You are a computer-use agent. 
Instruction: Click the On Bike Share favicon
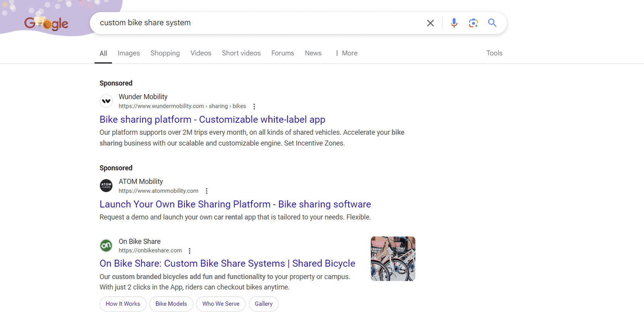(x=106, y=245)
